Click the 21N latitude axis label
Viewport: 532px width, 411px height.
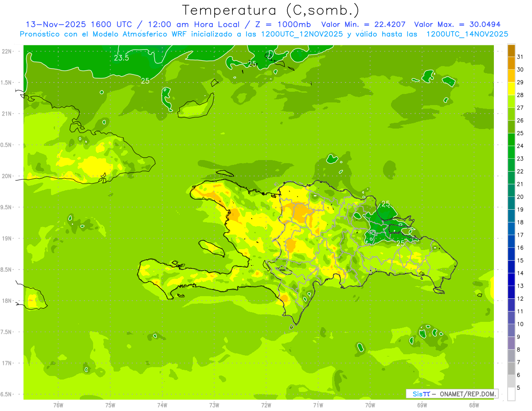tap(7, 114)
